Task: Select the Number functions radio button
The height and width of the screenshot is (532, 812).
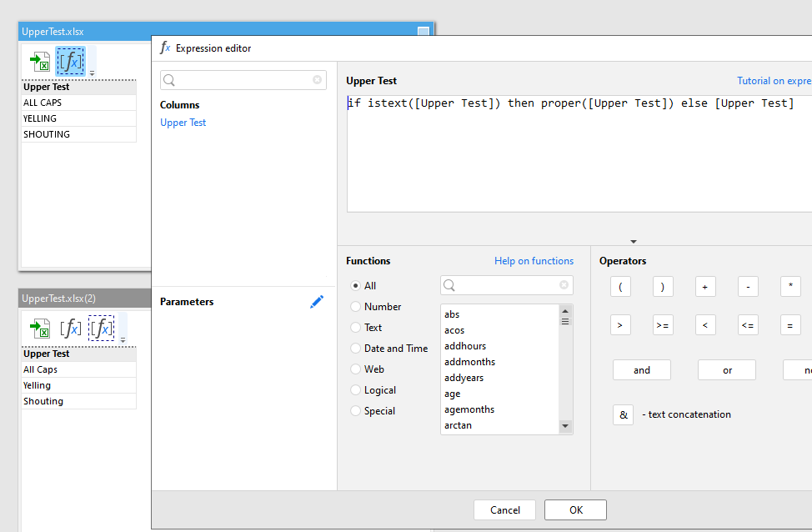Action: (x=355, y=307)
